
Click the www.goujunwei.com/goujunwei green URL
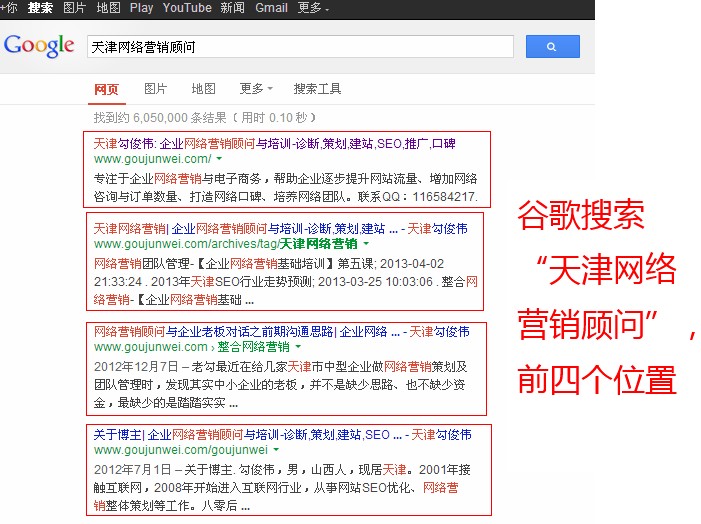coord(181,449)
